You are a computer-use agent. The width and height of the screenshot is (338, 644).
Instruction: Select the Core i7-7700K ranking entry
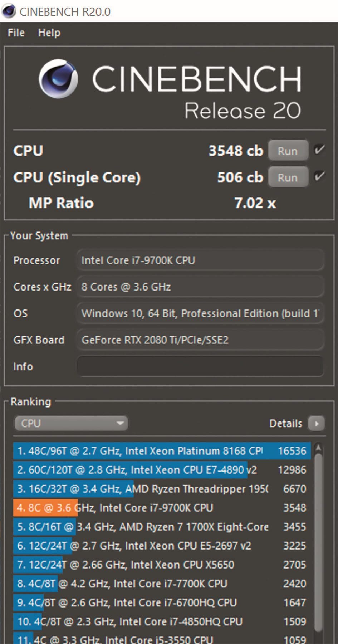pos(162,584)
